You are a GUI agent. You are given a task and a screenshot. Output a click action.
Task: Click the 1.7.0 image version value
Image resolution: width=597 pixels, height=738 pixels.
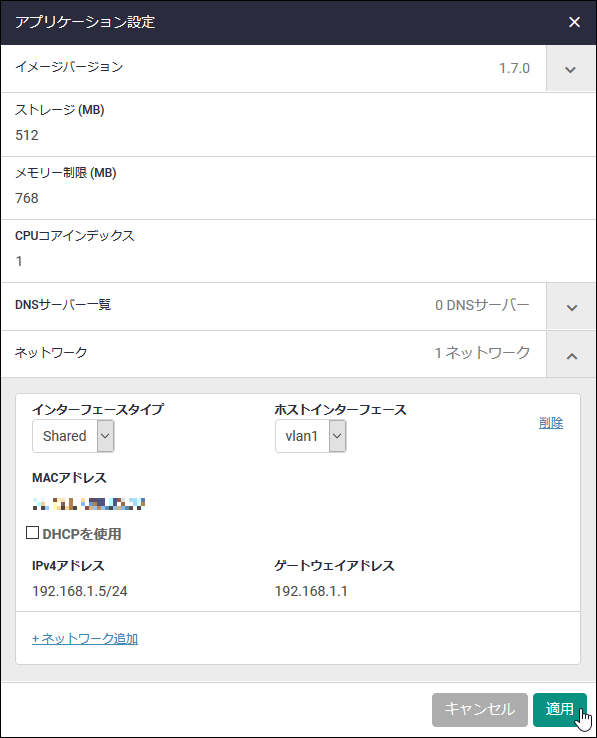pyautogui.click(x=514, y=68)
